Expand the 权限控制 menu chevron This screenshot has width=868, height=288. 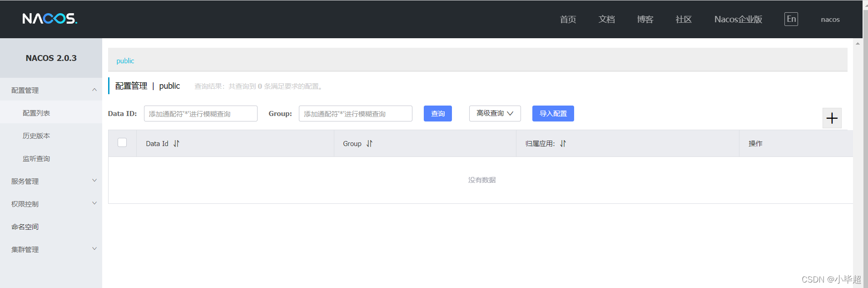tap(94, 203)
